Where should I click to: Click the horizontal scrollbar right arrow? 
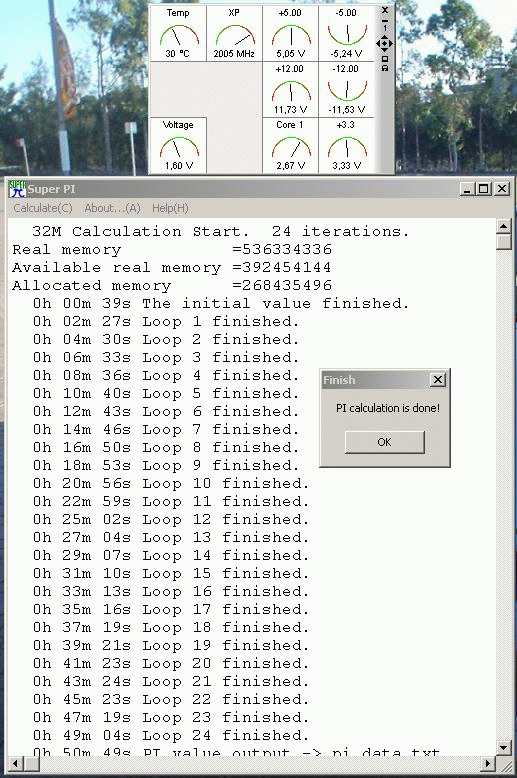488,764
